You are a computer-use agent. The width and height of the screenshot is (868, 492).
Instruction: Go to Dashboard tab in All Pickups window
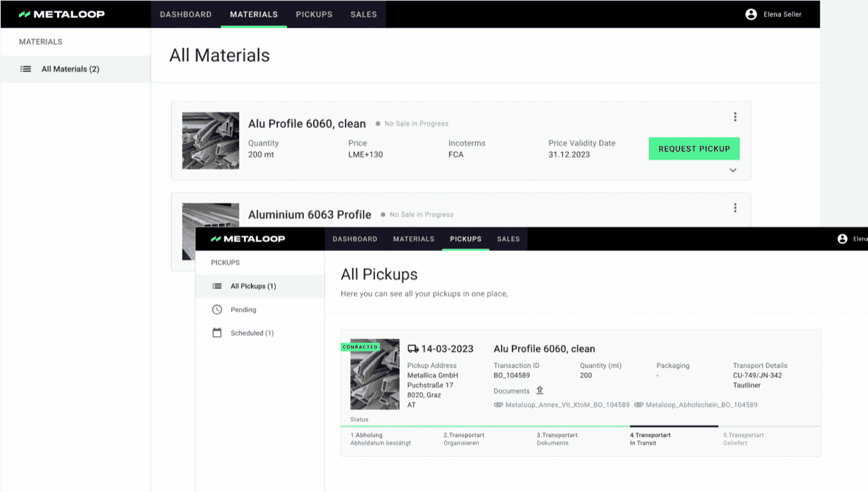(x=355, y=239)
